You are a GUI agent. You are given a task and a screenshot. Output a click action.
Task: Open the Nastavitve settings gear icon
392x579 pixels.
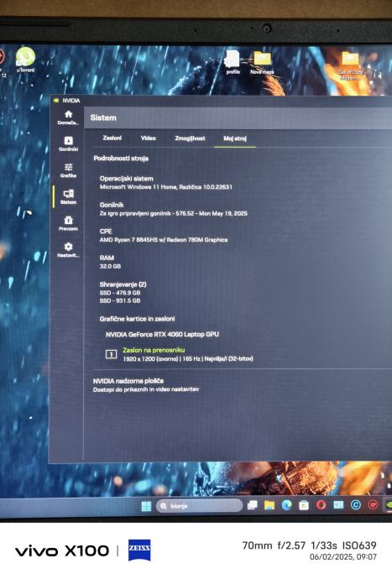(x=68, y=250)
